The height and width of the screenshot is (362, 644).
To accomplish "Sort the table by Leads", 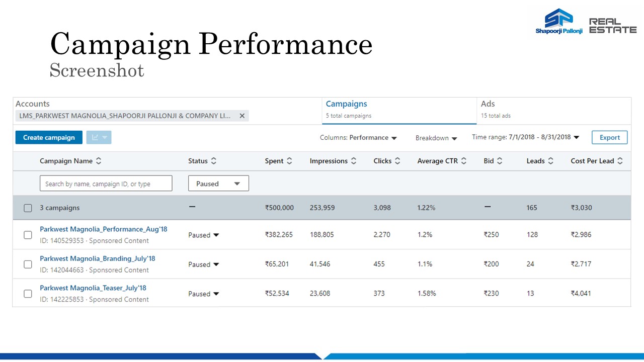I will pos(551,161).
